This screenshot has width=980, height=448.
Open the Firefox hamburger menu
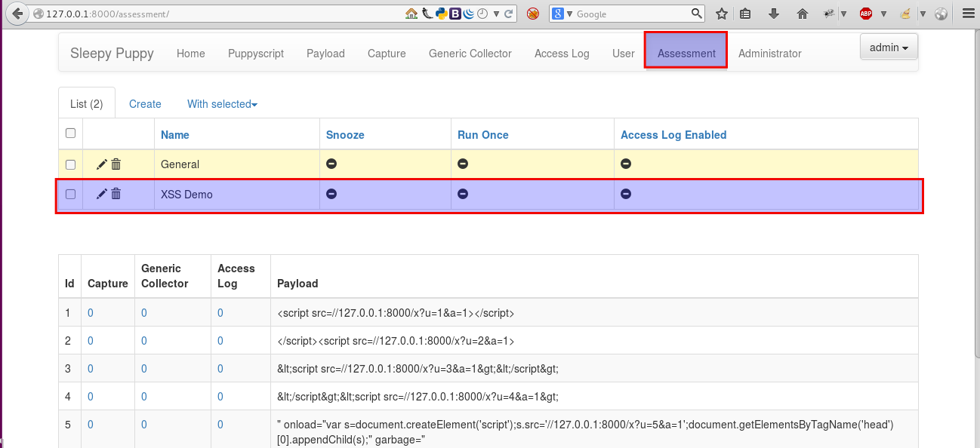968,14
